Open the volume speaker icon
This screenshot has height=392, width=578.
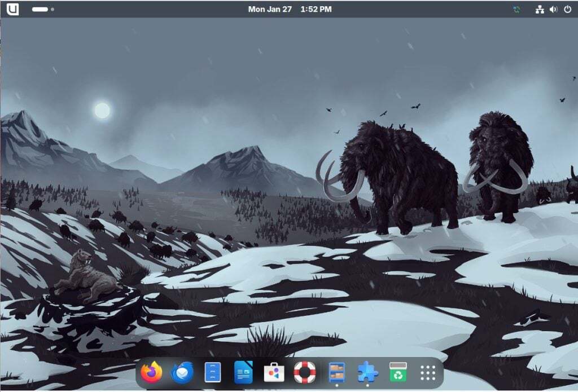[553, 10]
